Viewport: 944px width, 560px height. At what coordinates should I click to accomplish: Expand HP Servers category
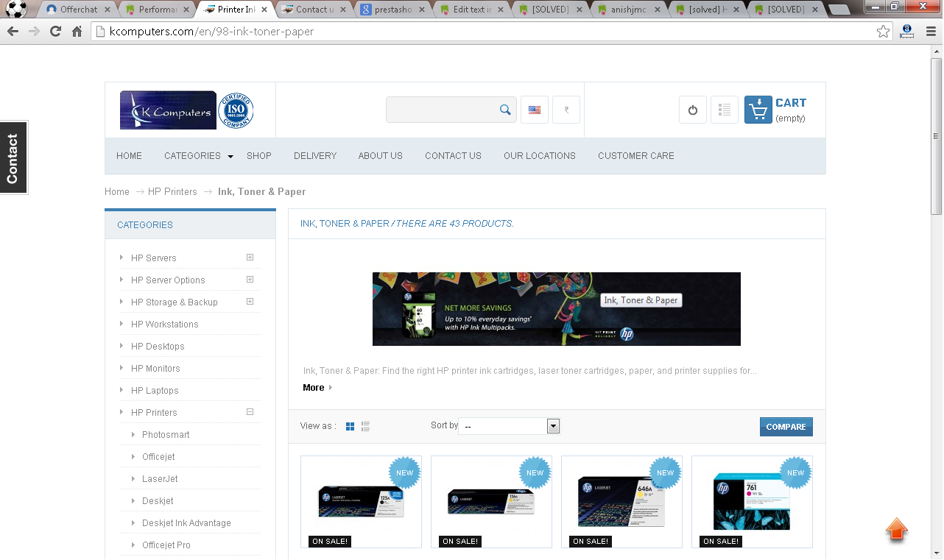click(250, 258)
